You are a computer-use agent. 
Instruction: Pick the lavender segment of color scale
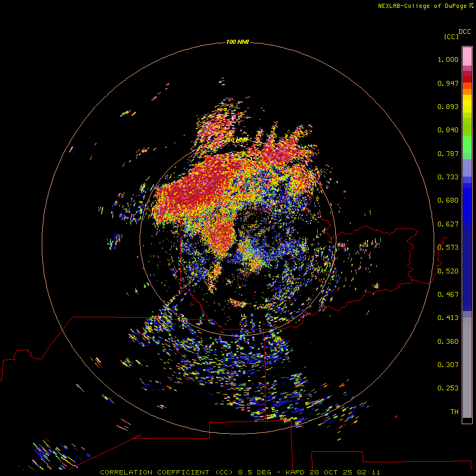(467, 168)
